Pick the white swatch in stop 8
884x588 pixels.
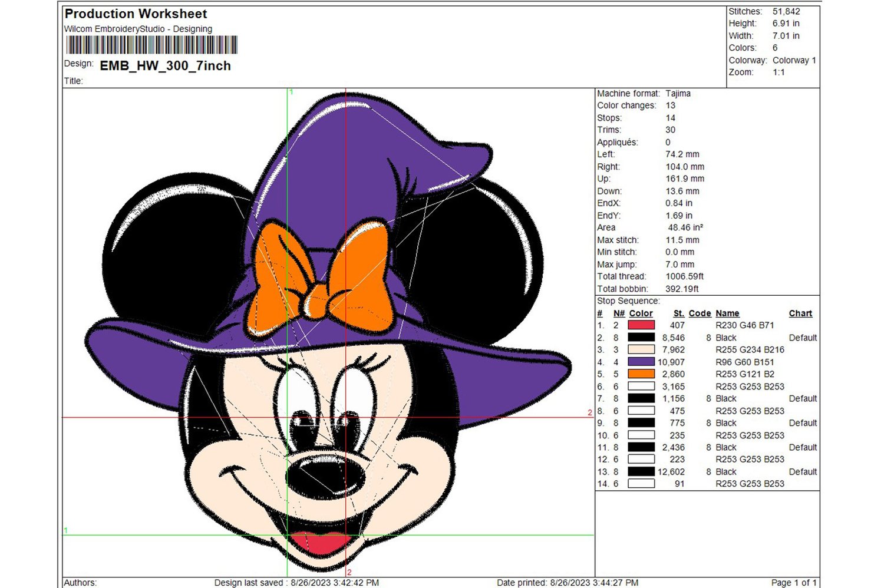pyautogui.click(x=641, y=411)
